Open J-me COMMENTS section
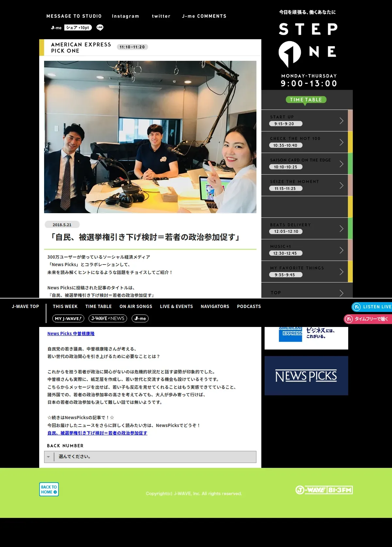This screenshot has width=392, height=547. click(204, 16)
